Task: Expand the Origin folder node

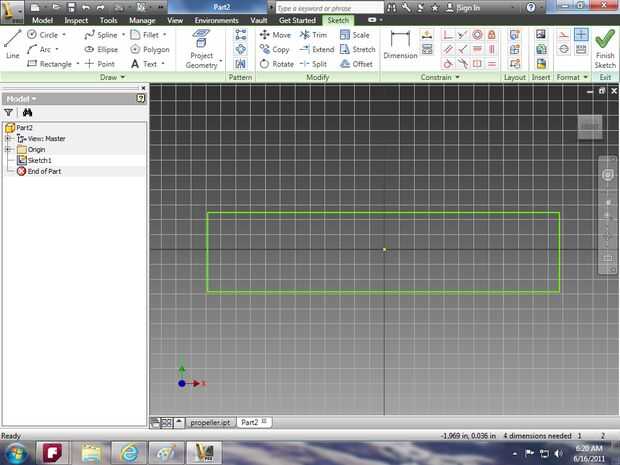Action: (x=8, y=150)
